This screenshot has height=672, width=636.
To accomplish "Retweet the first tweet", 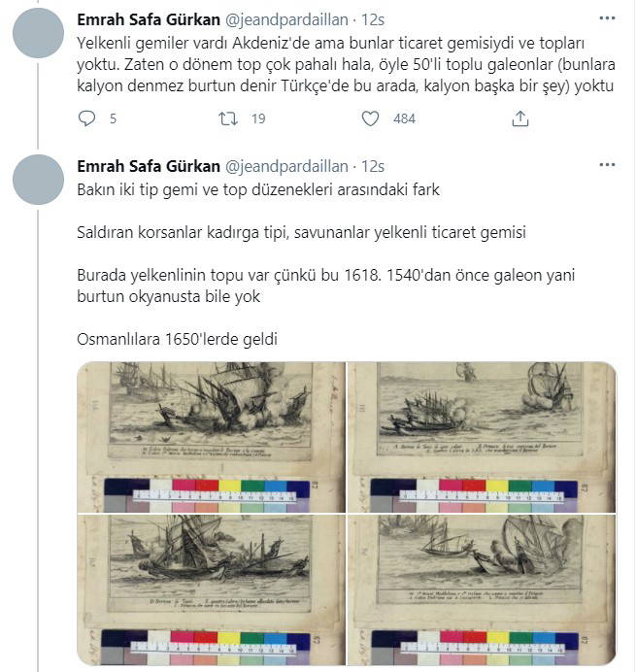I will tap(227, 118).
